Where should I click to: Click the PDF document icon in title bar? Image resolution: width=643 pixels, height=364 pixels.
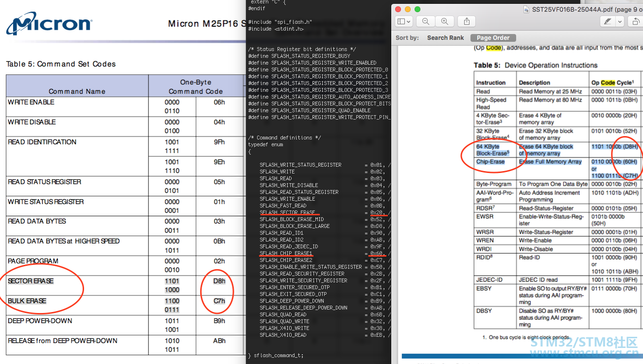pyautogui.click(x=527, y=9)
